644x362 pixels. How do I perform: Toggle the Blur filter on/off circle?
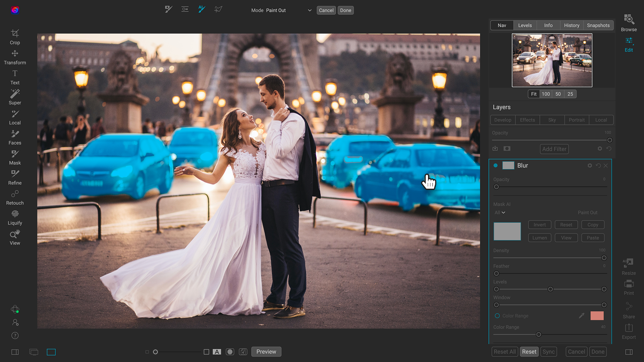point(495,165)
